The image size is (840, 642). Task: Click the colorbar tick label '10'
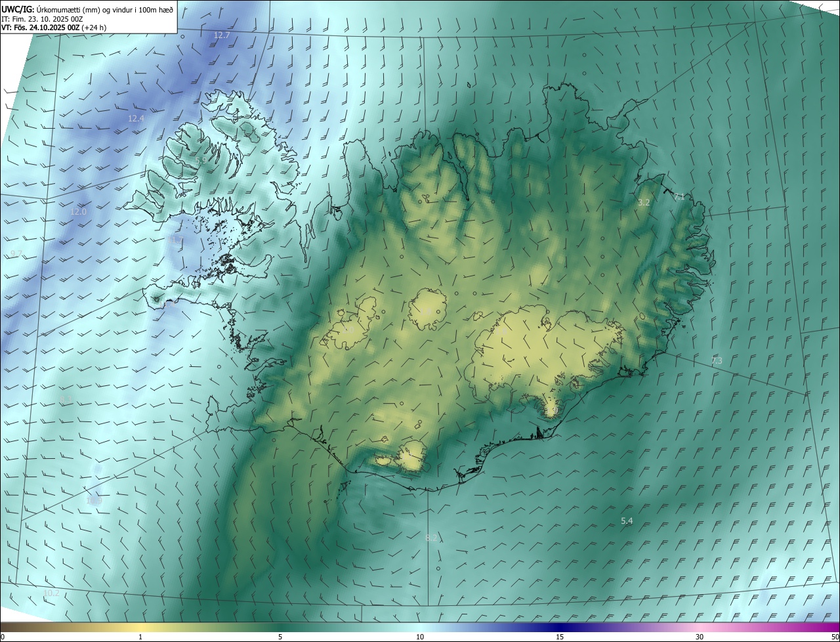click(420, 637)
